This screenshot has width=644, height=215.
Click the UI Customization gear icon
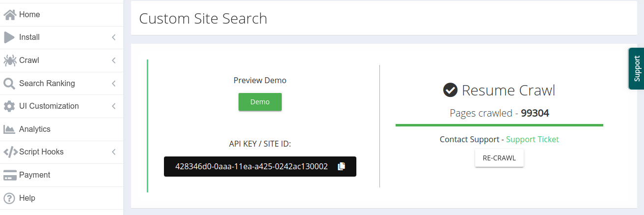pyautogui.click(x=9, y=106)
